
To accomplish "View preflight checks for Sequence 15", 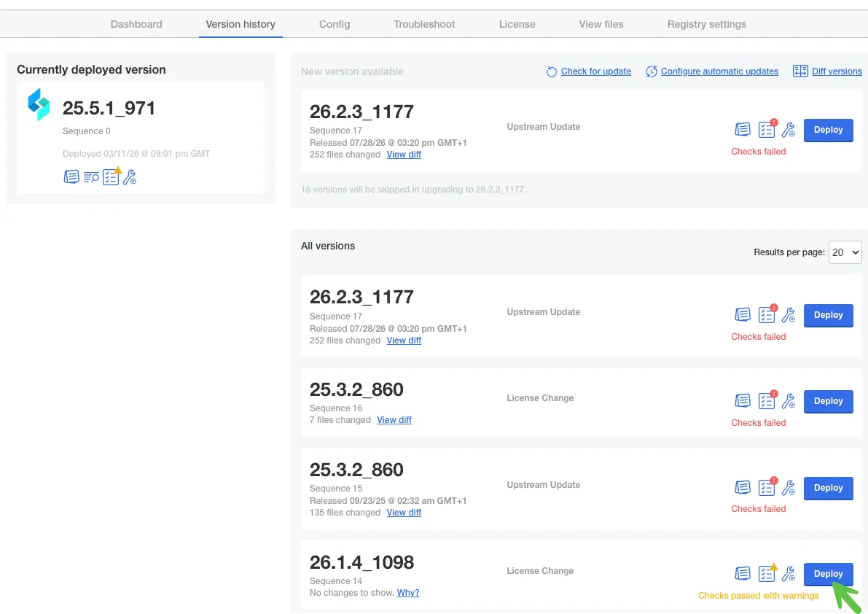I will pyautogui.click(x=767, y=486).
